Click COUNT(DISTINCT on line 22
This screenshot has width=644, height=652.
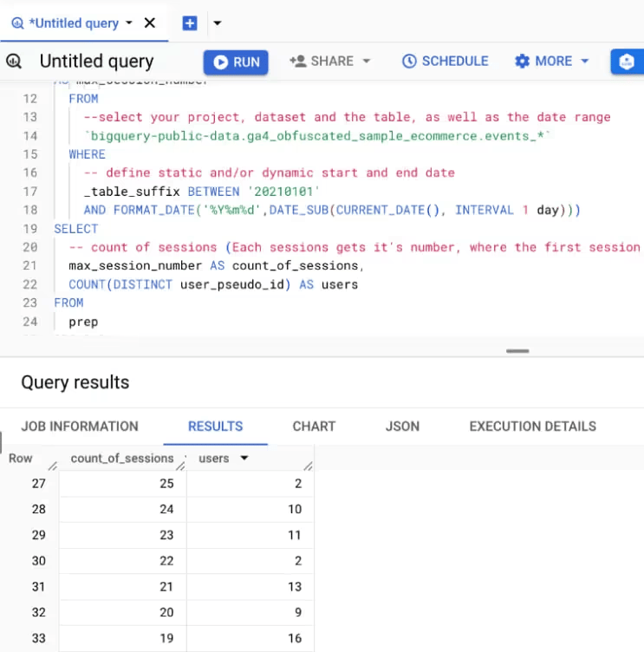coord(120,284)
